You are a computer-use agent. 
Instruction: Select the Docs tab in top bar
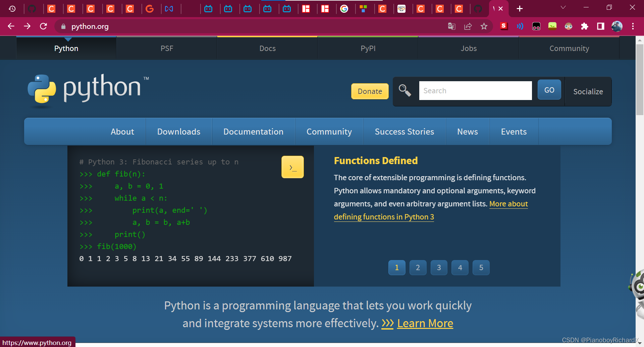tap(267, 48)
